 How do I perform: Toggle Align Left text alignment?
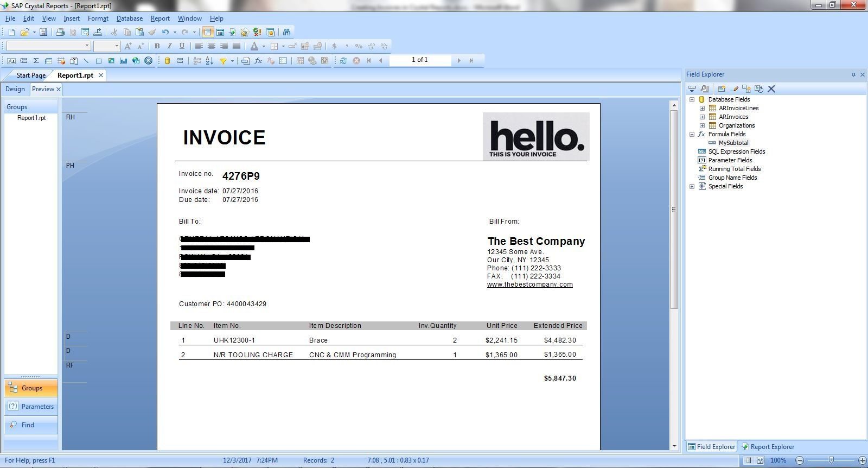tap(199, 46)
